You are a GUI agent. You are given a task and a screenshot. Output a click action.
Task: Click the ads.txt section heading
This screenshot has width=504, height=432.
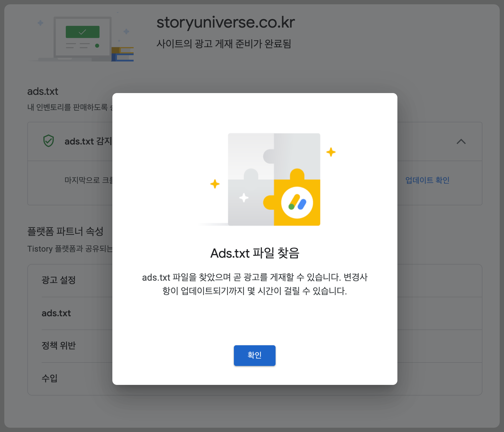[x=43, y=91]
